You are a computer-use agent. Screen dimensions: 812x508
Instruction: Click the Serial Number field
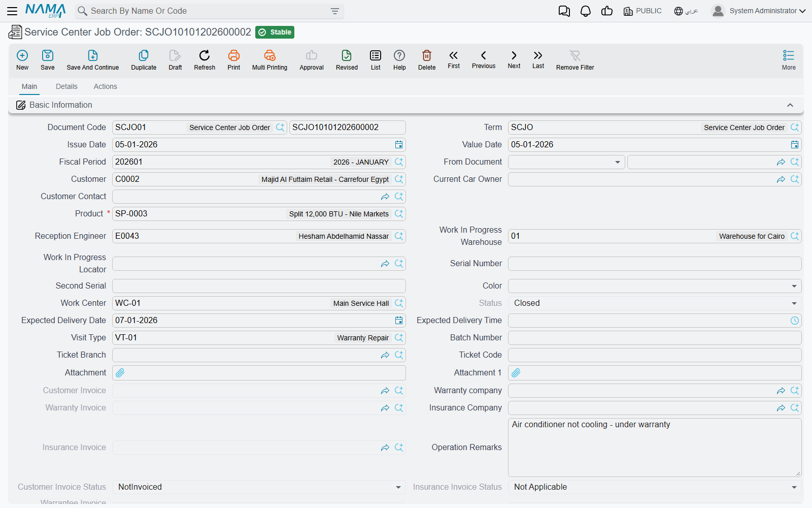[655, 264]
